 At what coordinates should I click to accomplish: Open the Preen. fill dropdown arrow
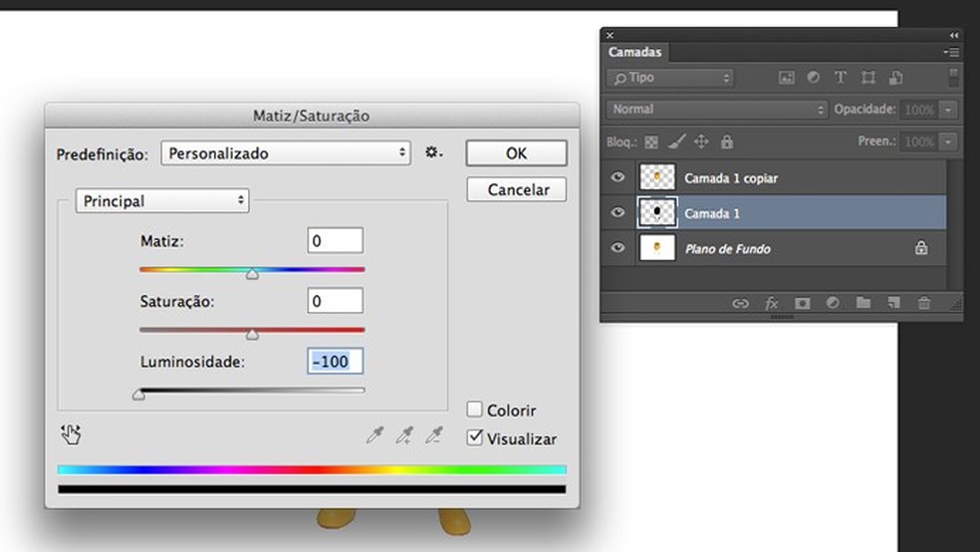click(948, 141)
